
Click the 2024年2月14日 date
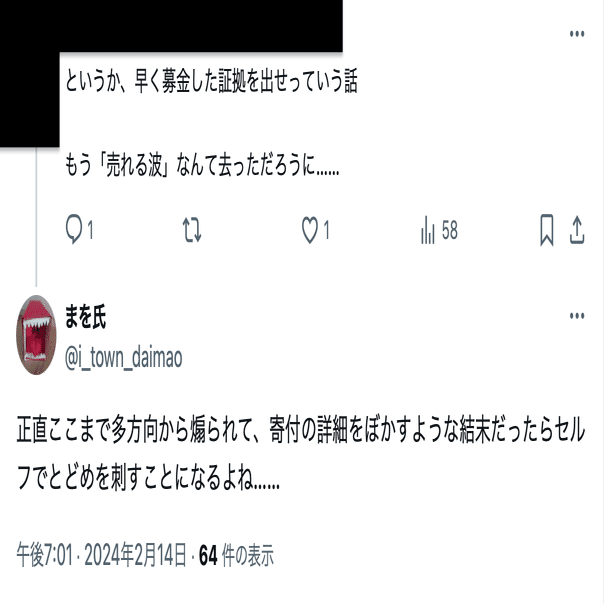coord(136,555)
